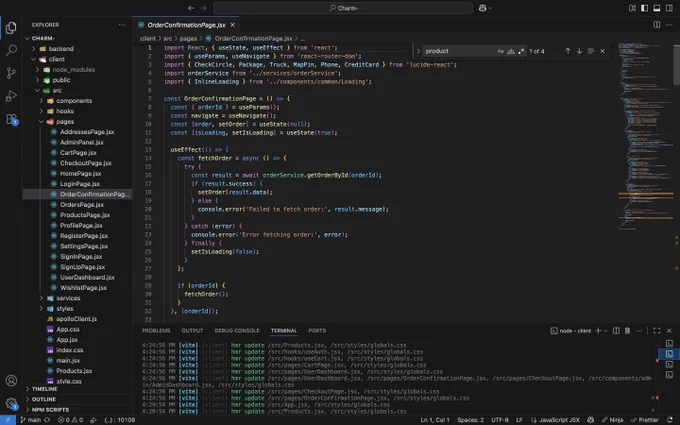The height and width of the screenshot is (425, 680).
Task: Open terminal panel more actions ellipsis
Action: [639, 330]
